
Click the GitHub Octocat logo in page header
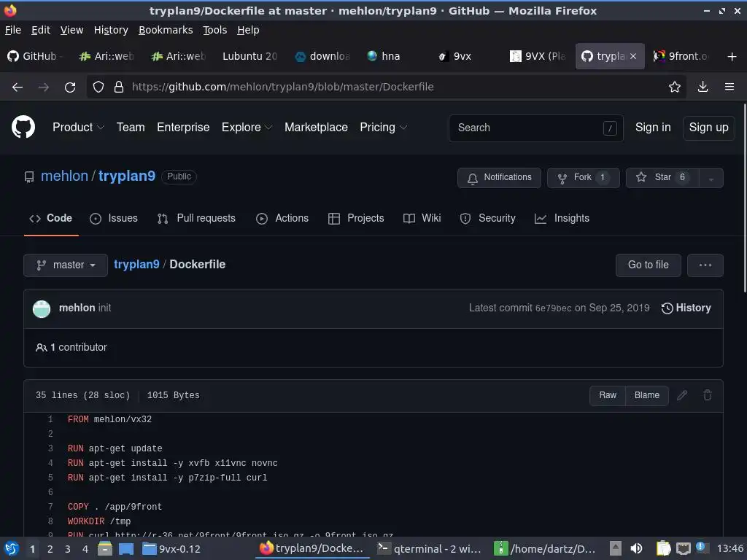(23, 127)
